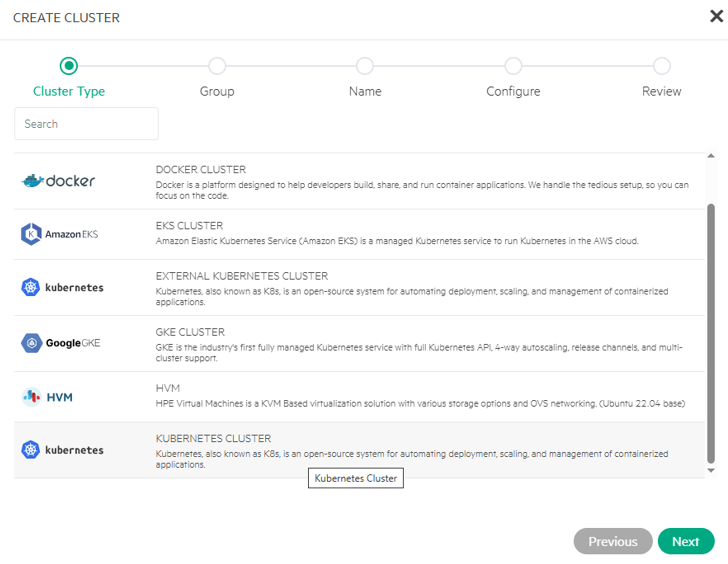This screenshot has width=728, height=564.
Task: Click the Previous button
Action: (x=613, y=541)
